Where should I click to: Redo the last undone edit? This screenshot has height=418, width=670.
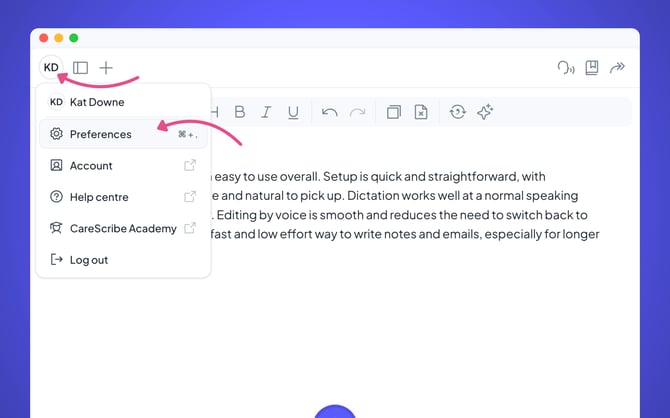tap(357, 112)
